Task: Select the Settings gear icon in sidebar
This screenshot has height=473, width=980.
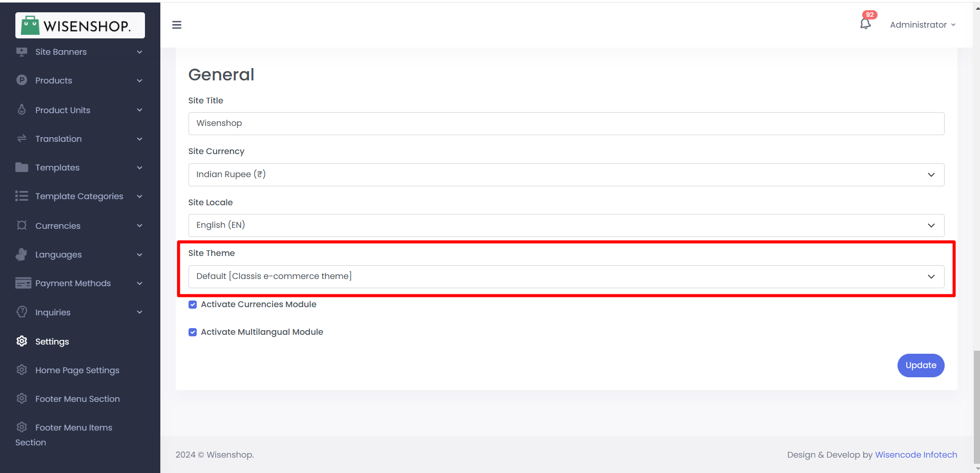Action: coord(21,341)
